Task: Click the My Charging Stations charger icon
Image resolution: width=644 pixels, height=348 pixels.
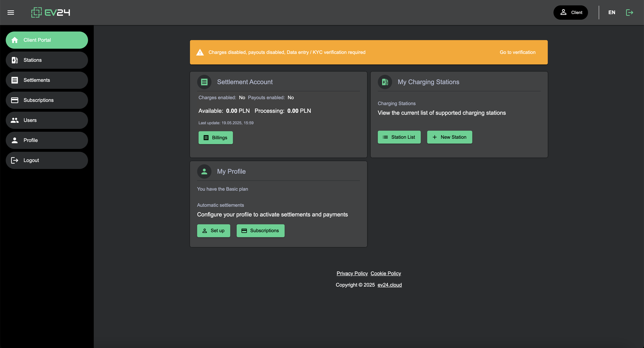Action: point(385,82)
